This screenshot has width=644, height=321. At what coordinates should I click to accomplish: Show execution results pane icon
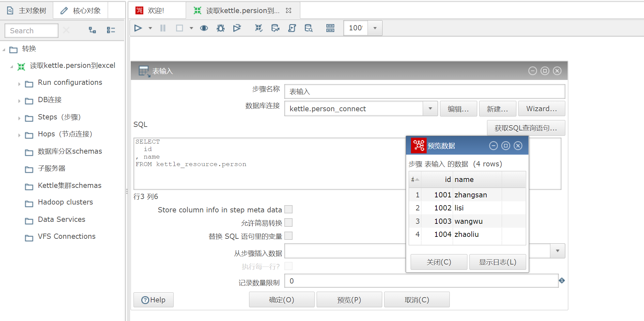330,28
